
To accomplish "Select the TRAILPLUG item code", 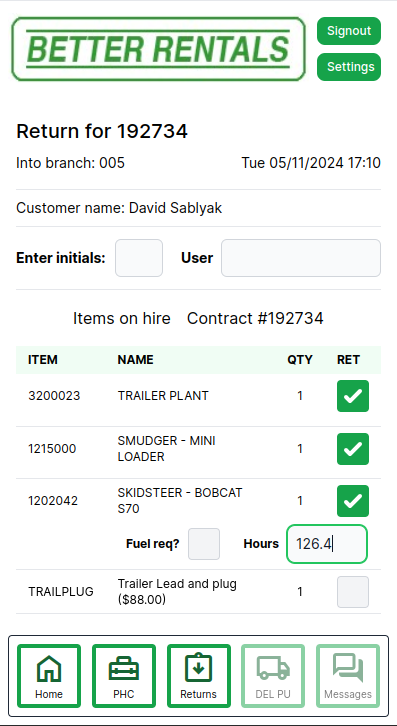I will 61,592.
